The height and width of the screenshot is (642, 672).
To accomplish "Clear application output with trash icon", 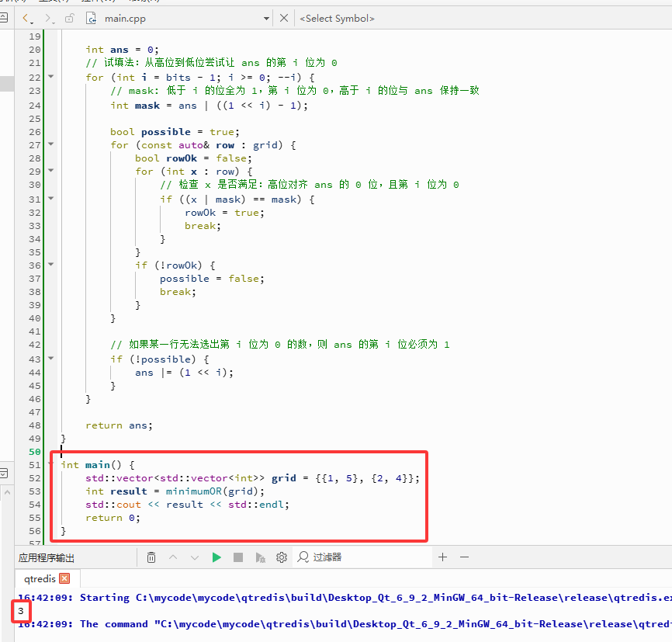I will point(151,557).
